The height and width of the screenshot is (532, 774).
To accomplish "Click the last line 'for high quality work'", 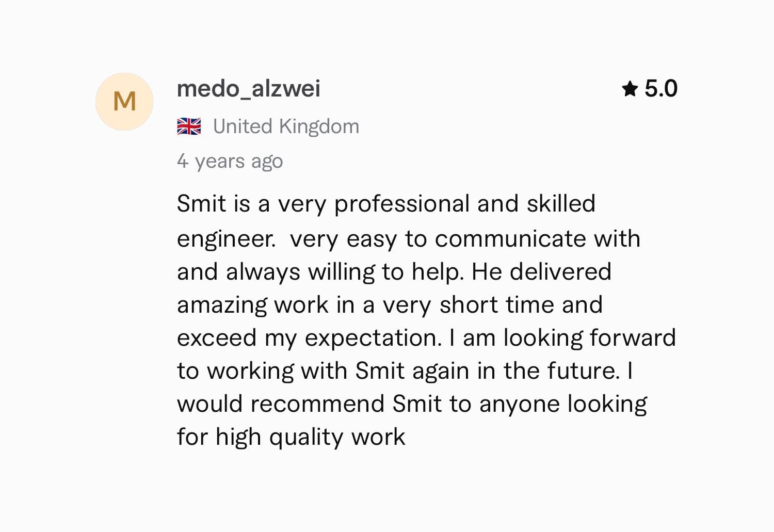I will (291, 437).
